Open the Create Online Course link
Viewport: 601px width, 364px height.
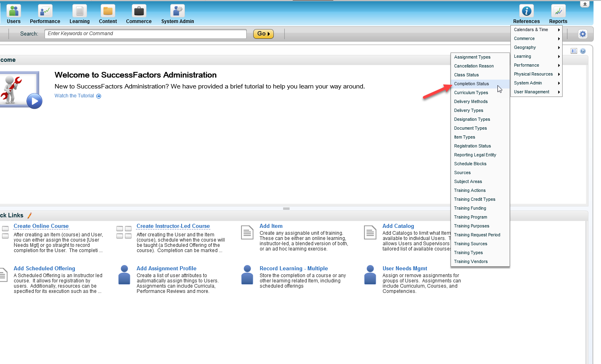click(41, 226)
